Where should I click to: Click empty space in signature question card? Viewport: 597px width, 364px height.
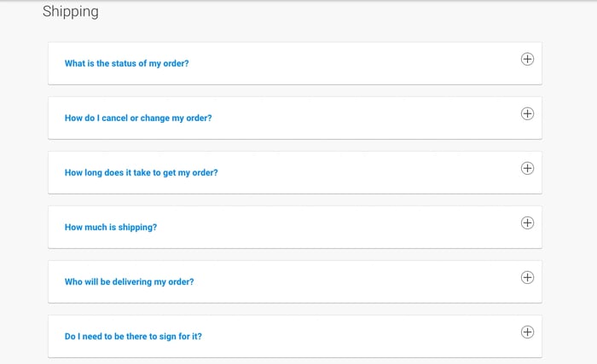point(358,337)
